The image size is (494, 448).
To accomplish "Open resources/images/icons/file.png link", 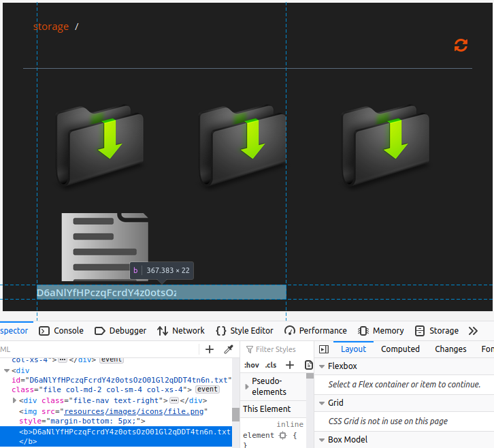I will click(x=134, y=411).
